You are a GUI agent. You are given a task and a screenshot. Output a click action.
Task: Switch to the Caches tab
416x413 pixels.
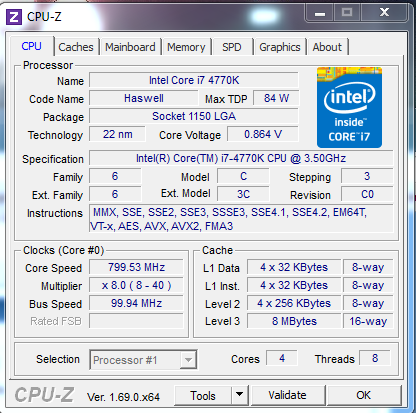click(x=76, y=47)
